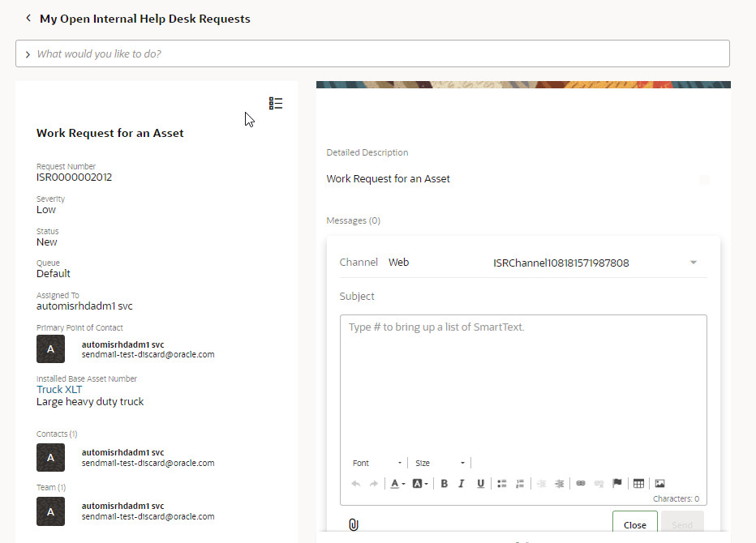Click the decrease indent icon

(x=541, y=484)
